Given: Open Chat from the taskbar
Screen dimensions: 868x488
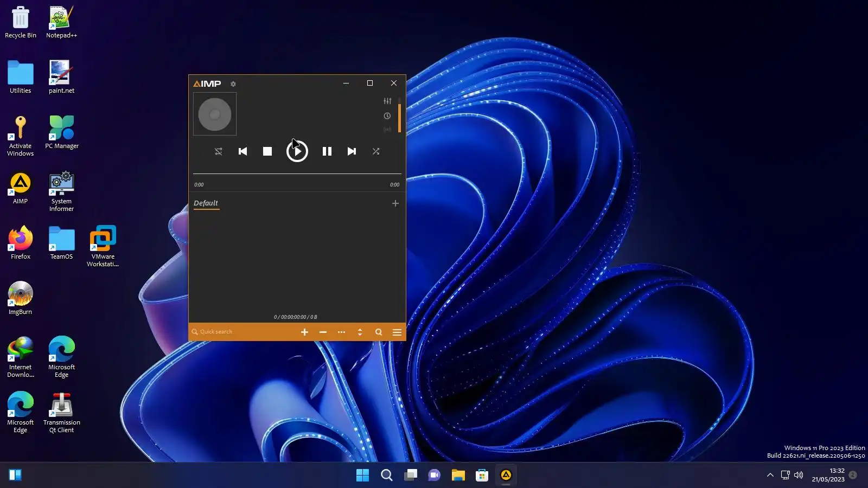Looking at the screenshot, I should click(435, 476).
